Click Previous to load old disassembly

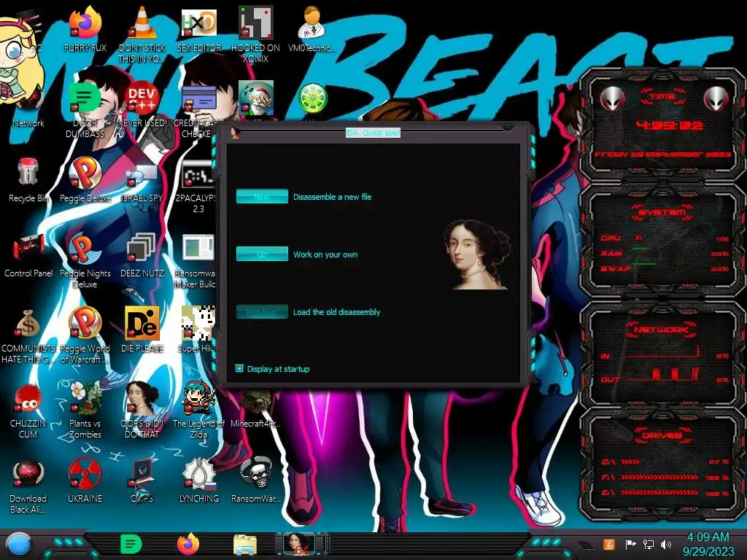tap(262, 312)
